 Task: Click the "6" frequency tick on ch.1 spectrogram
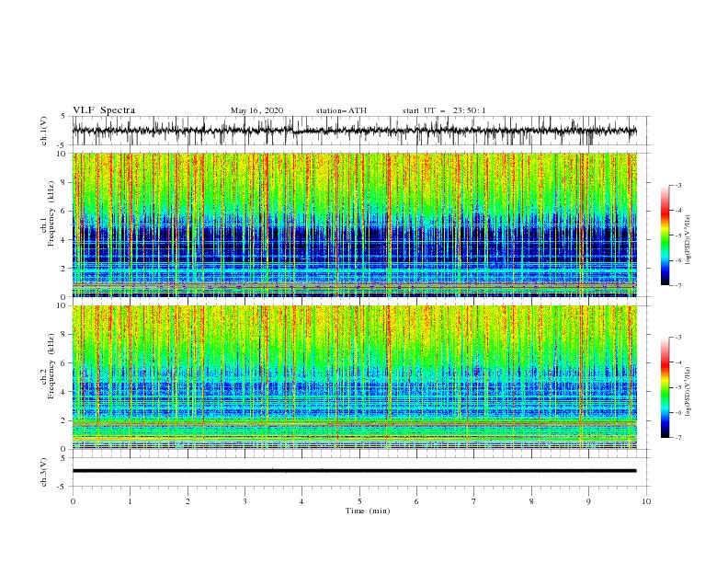(x=64, y=211)
